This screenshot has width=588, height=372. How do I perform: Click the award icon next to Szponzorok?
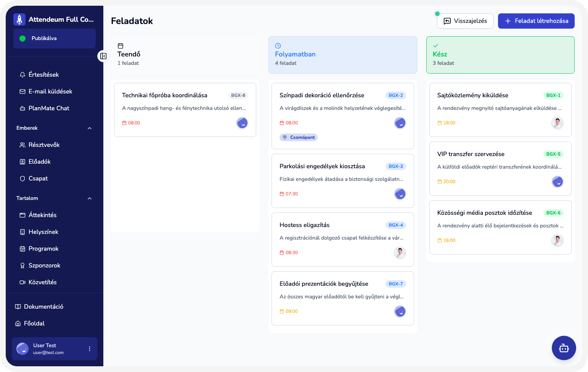point(22,266)
